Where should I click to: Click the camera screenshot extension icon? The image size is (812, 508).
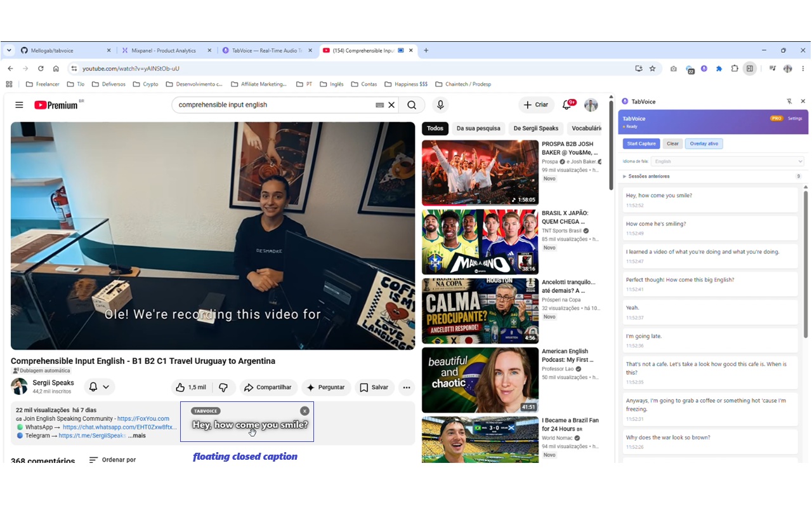click(674, 69)
